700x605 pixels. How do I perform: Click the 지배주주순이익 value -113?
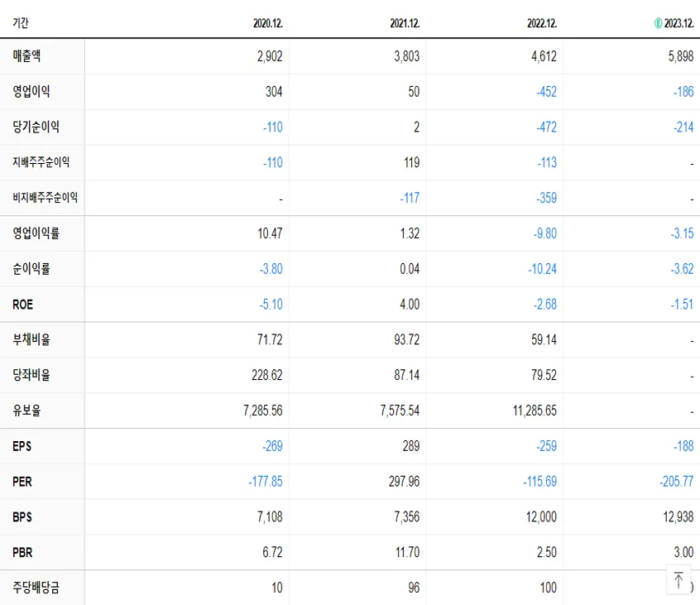[547, 162]
